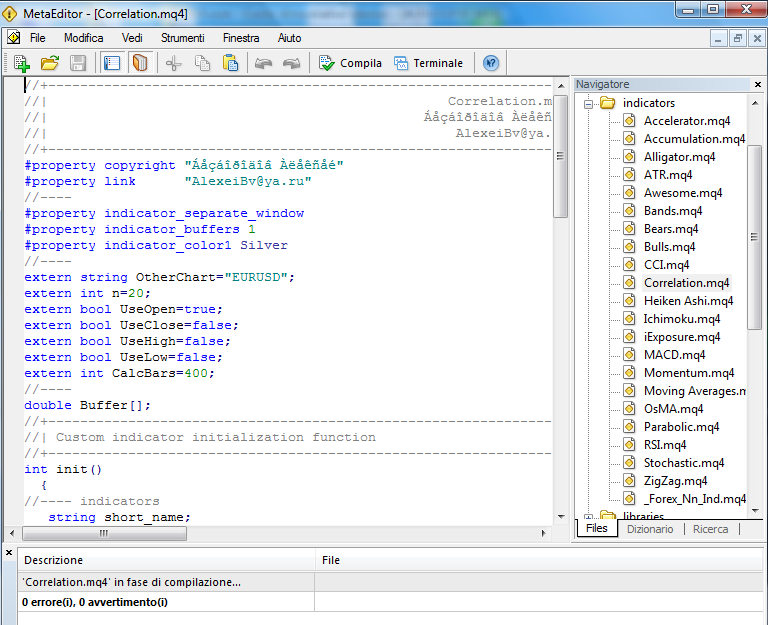Viewport: 768px width, 625px height.
Task: Restore the inner document window
Action: [x=738, y=38]
